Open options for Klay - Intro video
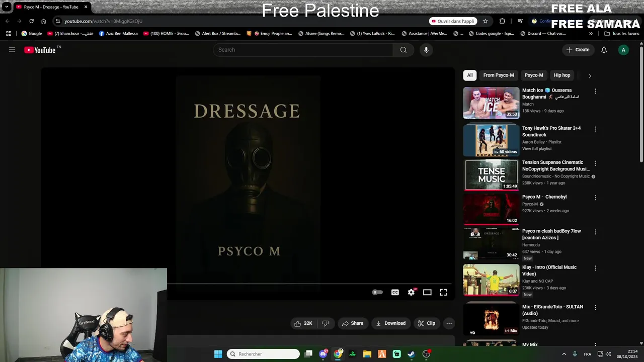This screenshot has height=362, width=644. (595, 268)
